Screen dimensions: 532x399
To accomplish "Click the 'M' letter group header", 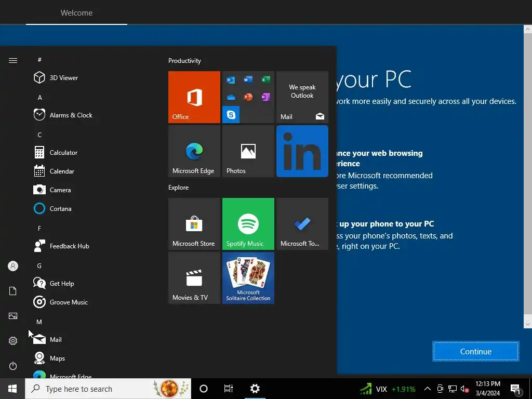I will coord(39,322).
